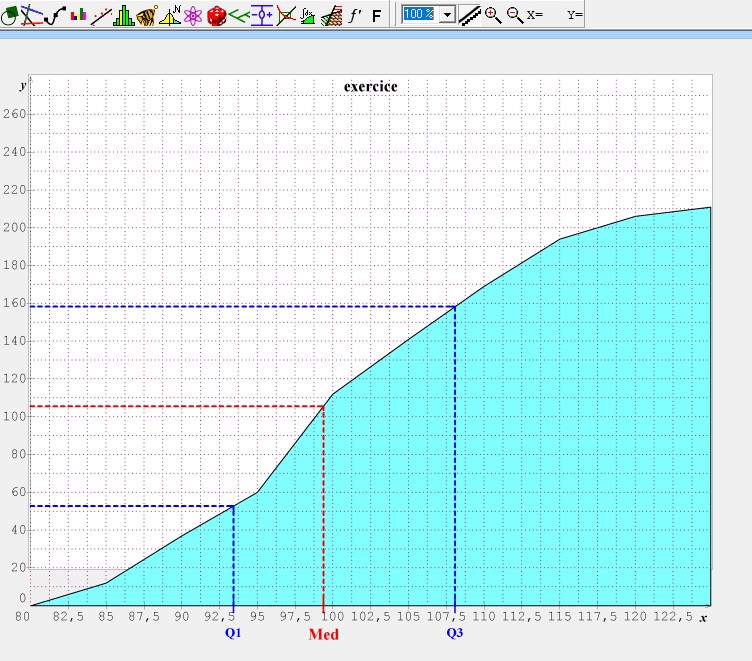
Task: Click the x-axis value 122,5
Action: [x=673, y=616]
